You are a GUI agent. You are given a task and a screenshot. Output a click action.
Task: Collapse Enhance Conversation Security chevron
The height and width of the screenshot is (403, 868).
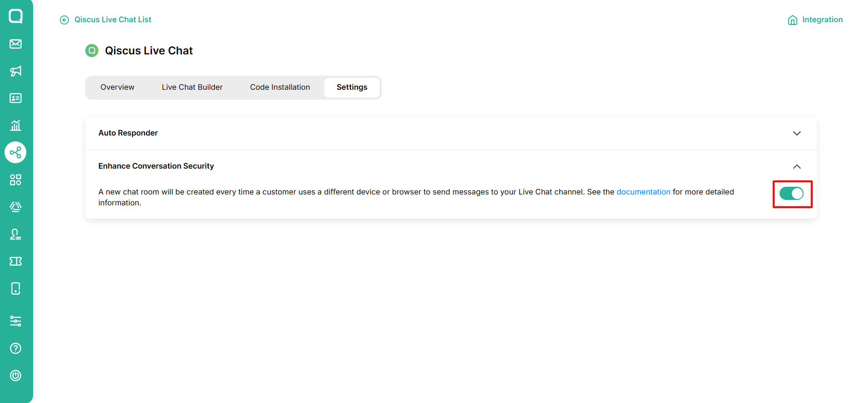797,166
